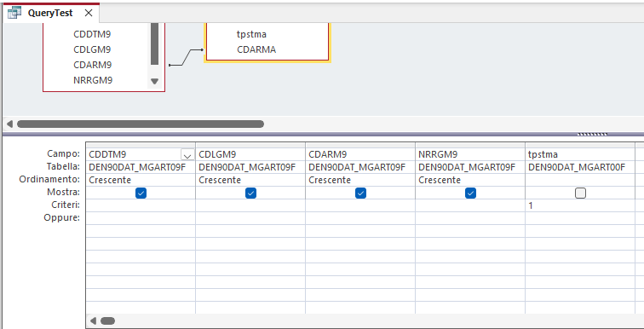Viewport: 644px width, 329px height.
Task: Uncheck Mostra for CDARM9 column
Action: pyautogui.click(x=360, y=193)
